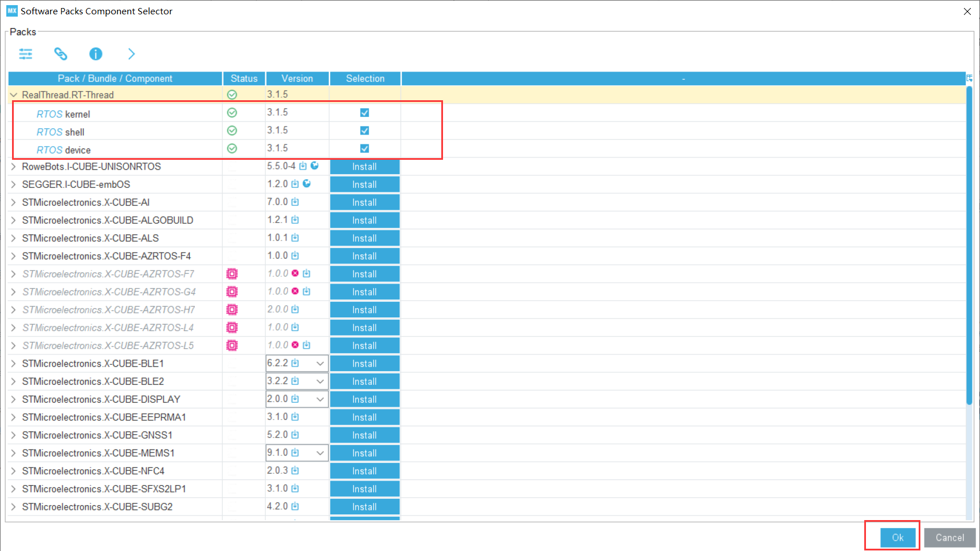Screen dimensions: 980x551
Task: Toggle the RTOS device selection checkbox
Action: (x=364, y=148)
